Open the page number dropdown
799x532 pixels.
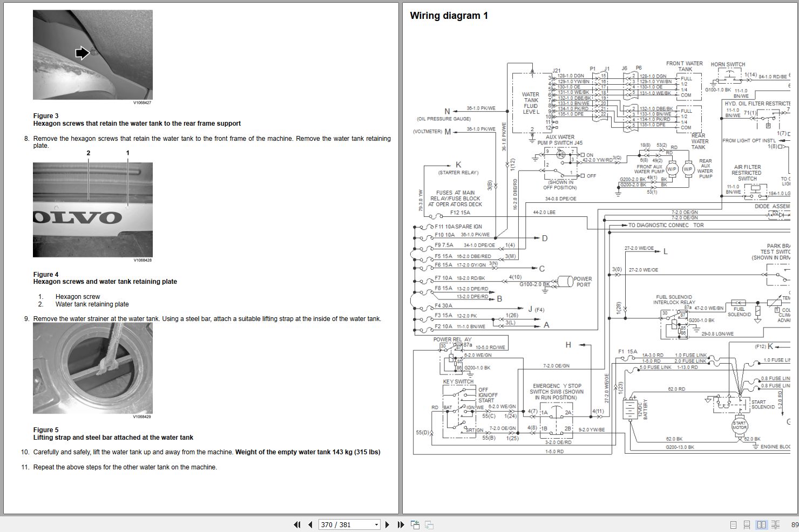(376, 524)
